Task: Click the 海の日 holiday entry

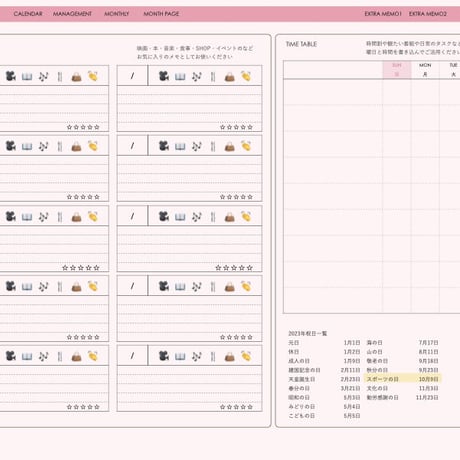Action: click(x=375, y=343)
